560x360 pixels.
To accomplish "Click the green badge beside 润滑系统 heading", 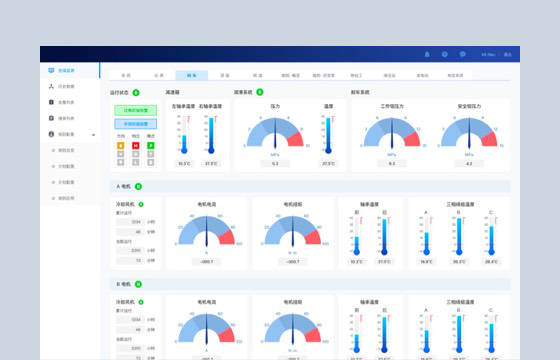I will tap(260, 92).
